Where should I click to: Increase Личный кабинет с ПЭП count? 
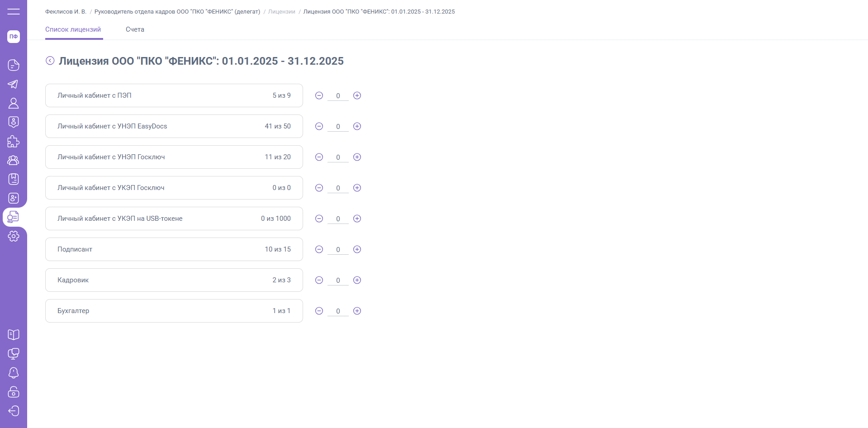(x=357, y=95)
